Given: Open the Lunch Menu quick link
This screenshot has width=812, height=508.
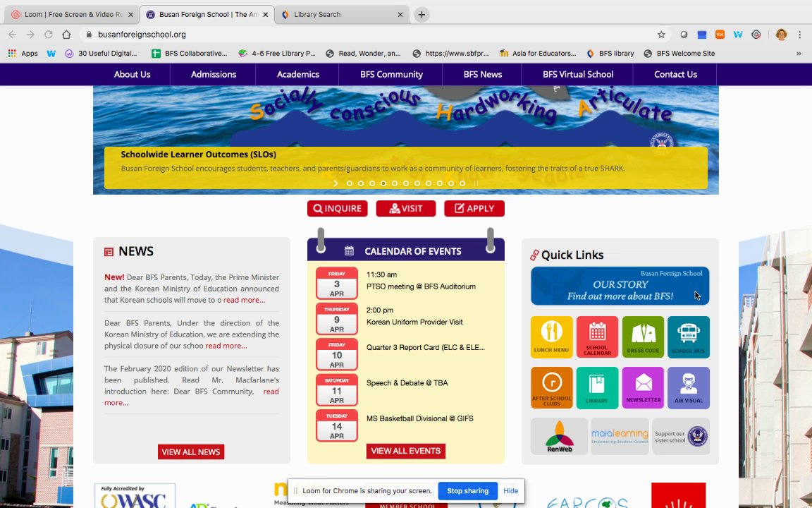Looking at the screenshot, I should (x=551, y=337).
